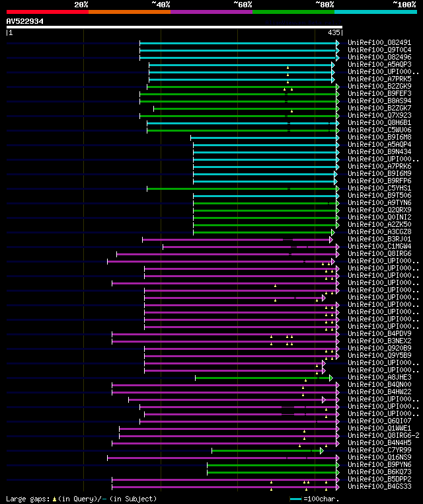Click the orange ~40% legend color bar
This screenshot has width=423, height=504.
tap(130, 12)
